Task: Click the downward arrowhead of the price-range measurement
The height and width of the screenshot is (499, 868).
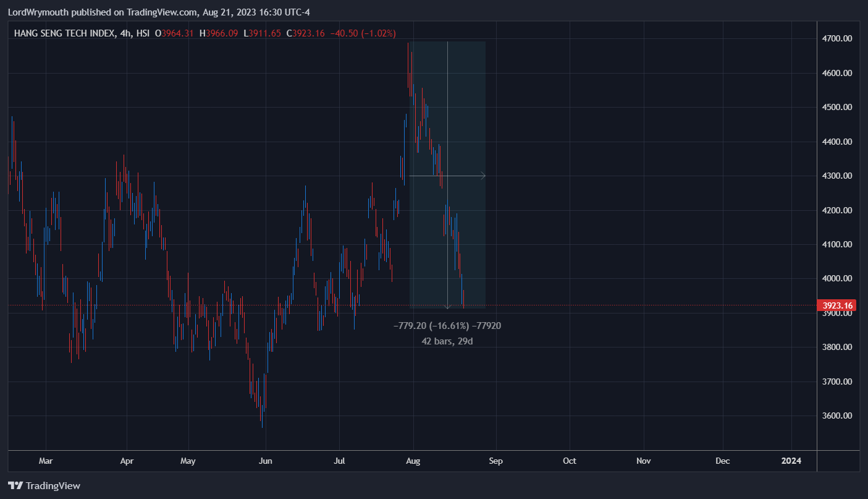Action: point(447,305)
